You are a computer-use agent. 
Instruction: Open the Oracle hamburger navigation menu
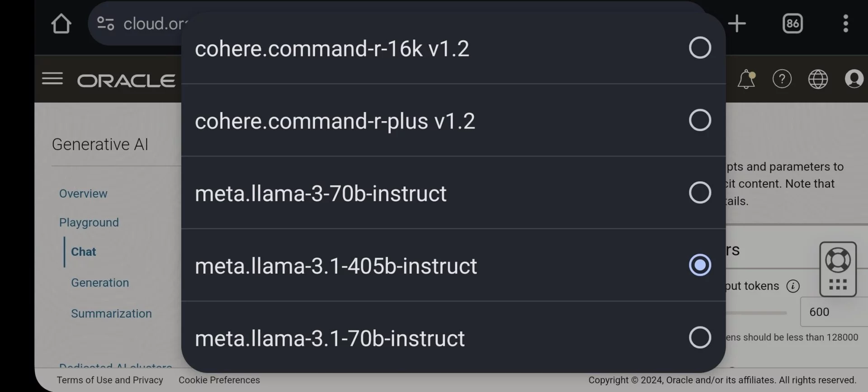coord(52,79)
